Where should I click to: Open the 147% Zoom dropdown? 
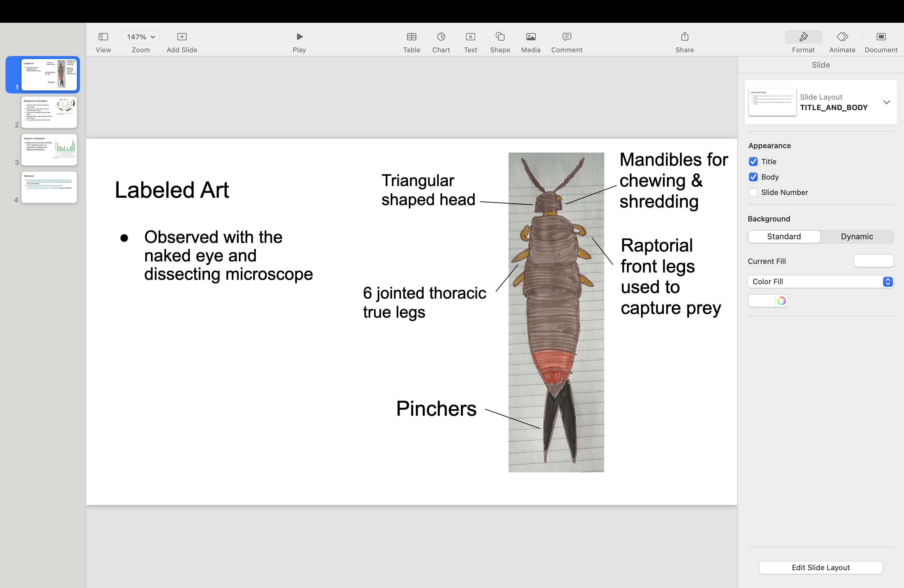[x=141, y=37]
